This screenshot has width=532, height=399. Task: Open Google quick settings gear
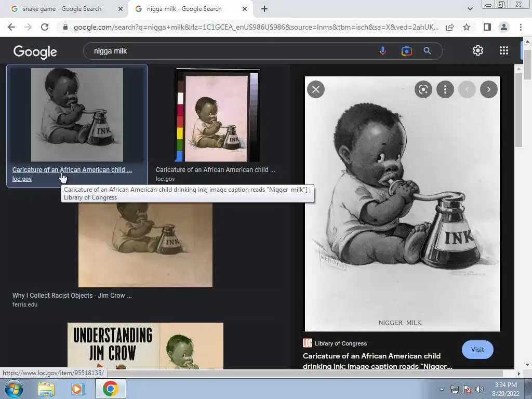(x=478, y=50)
